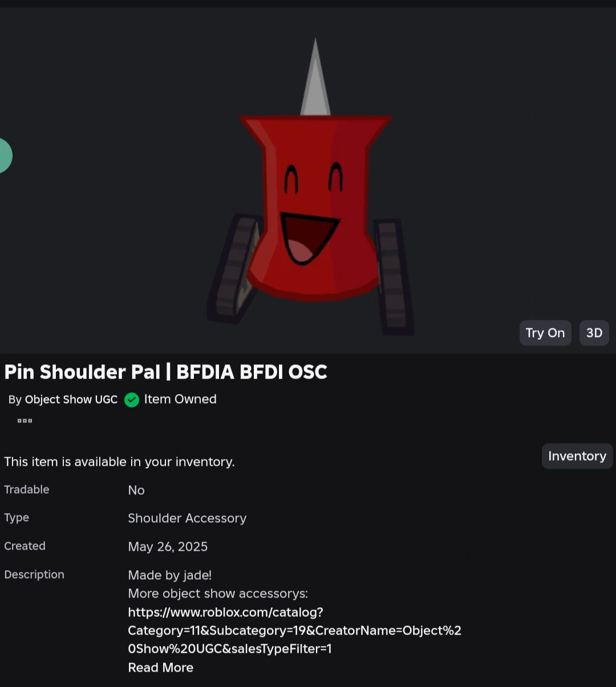
Task: Open the three-dot more options menu
Action: point(25,421)
